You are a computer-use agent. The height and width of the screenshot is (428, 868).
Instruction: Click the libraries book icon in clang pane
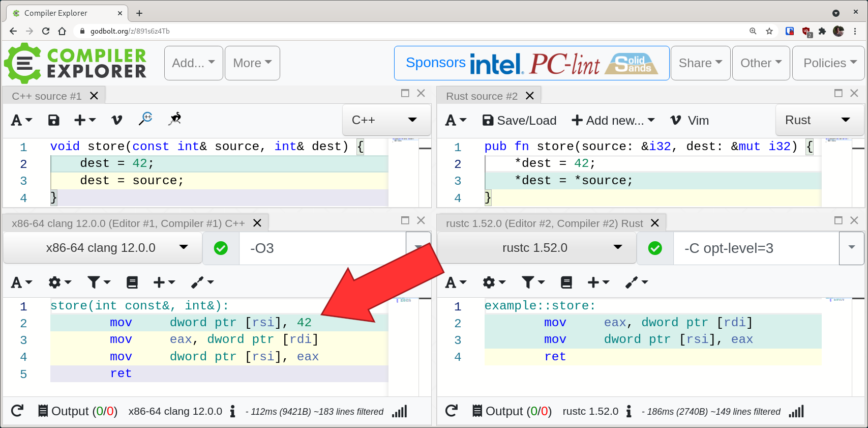(132, 282)
